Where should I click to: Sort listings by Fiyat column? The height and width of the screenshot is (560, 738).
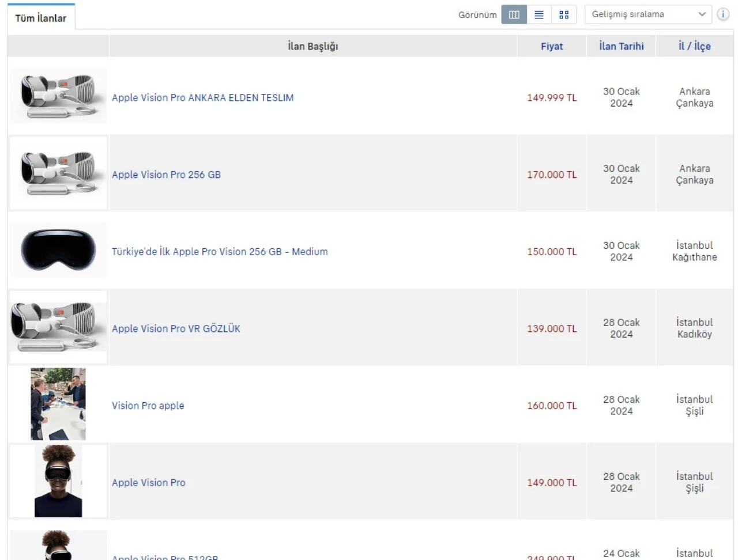pyautogui.click(x=551, y=46)
